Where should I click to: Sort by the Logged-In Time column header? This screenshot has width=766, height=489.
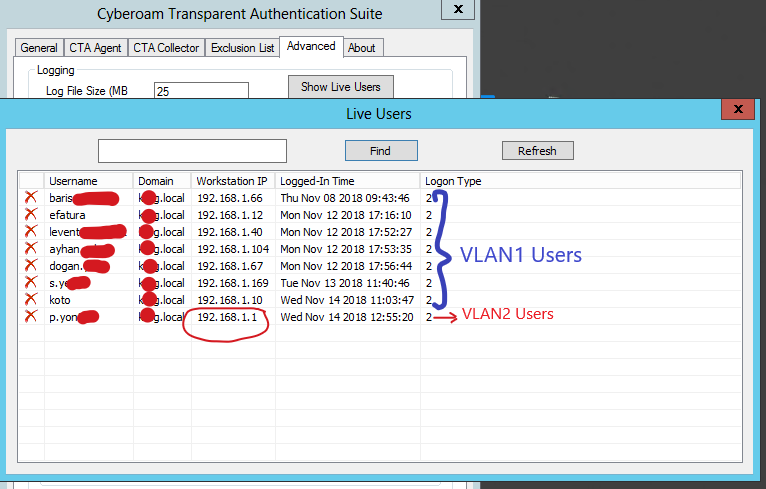tap(347, 181)
